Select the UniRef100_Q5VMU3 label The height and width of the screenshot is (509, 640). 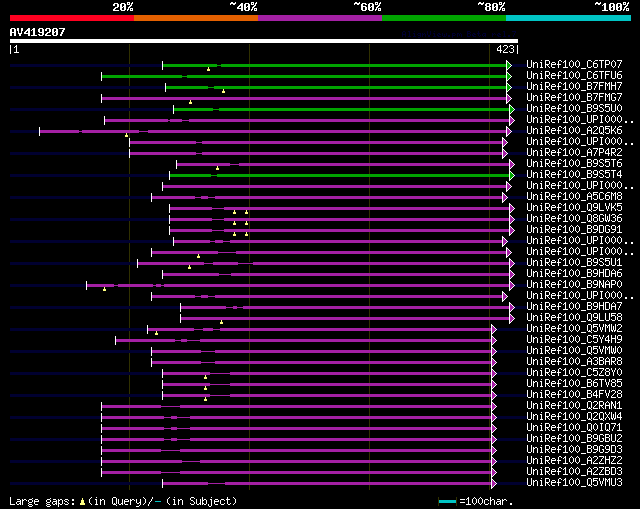tap(574, 483)
